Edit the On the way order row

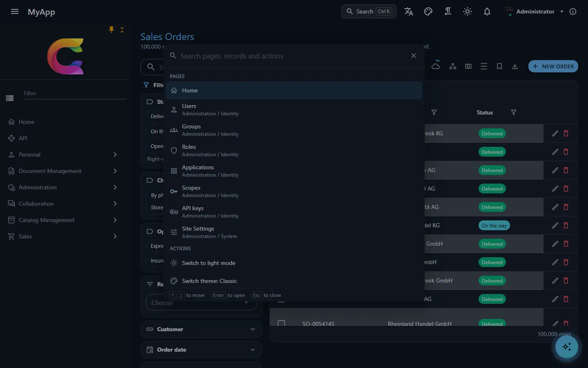pyautogui.click(x=555, y=225)
